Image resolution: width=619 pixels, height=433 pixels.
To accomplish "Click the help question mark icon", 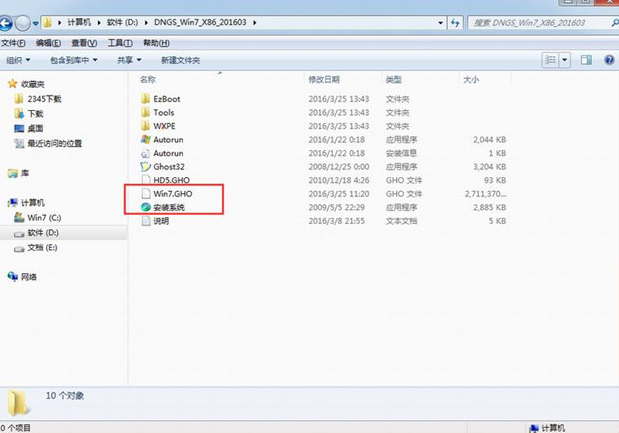I will coord(609,60).
